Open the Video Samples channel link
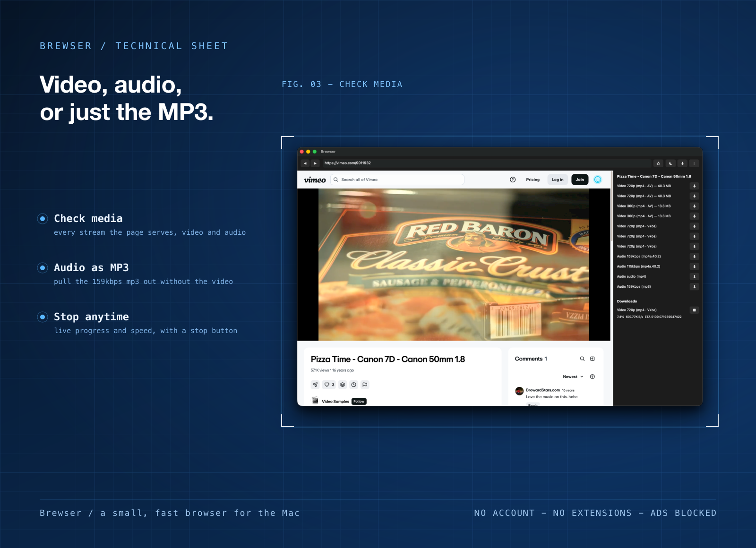Image resolution: width=756 pixels, height=548 pixels. click(335, 402)
